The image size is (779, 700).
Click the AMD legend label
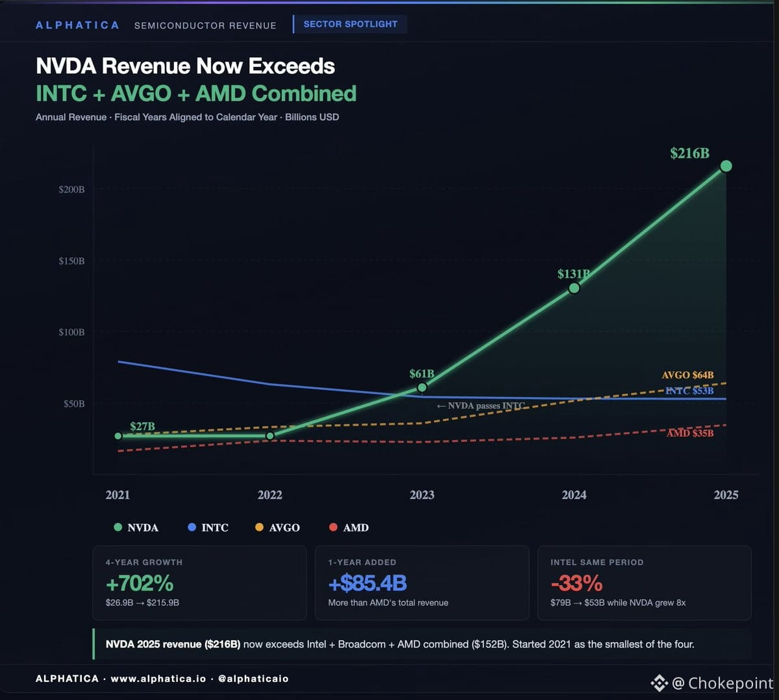[x=356, y=528]
